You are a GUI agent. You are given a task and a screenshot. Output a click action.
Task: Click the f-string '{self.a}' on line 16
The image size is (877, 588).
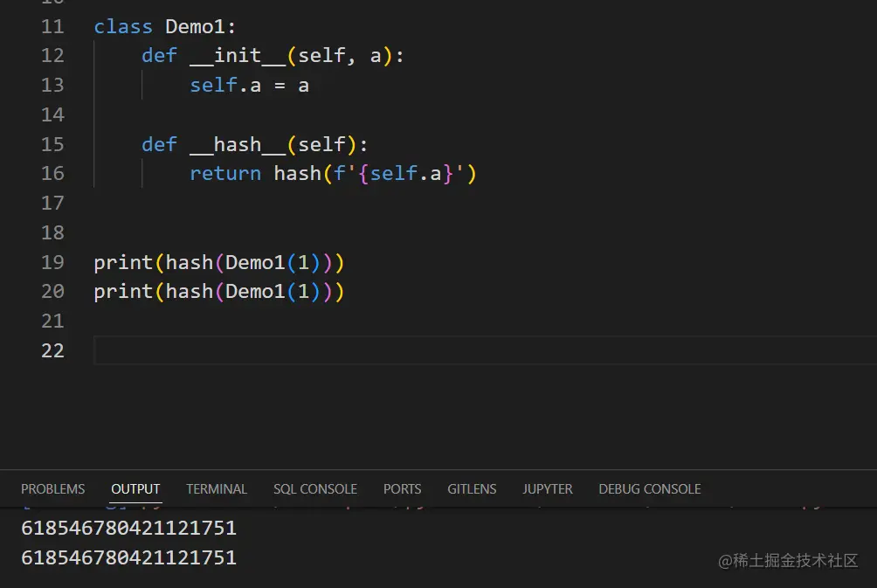[x=399, y=174]
